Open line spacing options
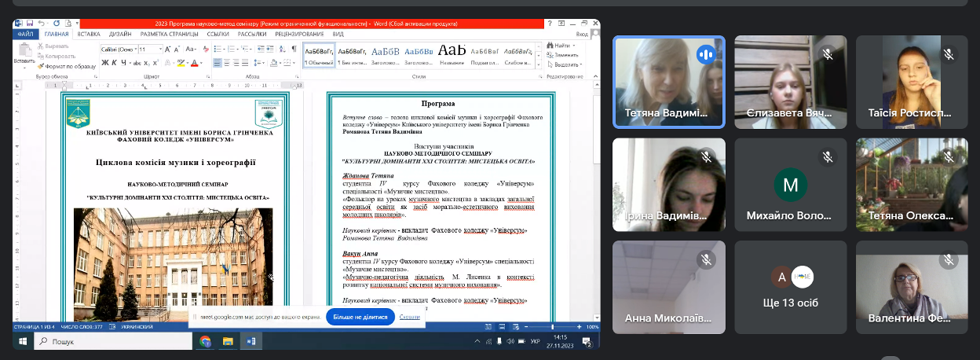Image resolution: width=980 pixels, height=360 pixels. (258, 63)
